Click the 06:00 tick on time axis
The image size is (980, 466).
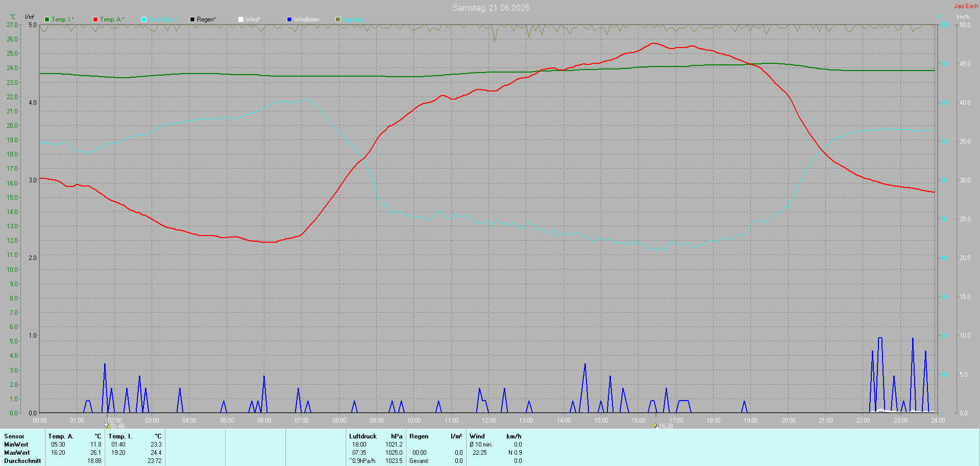tap(264, 421)
